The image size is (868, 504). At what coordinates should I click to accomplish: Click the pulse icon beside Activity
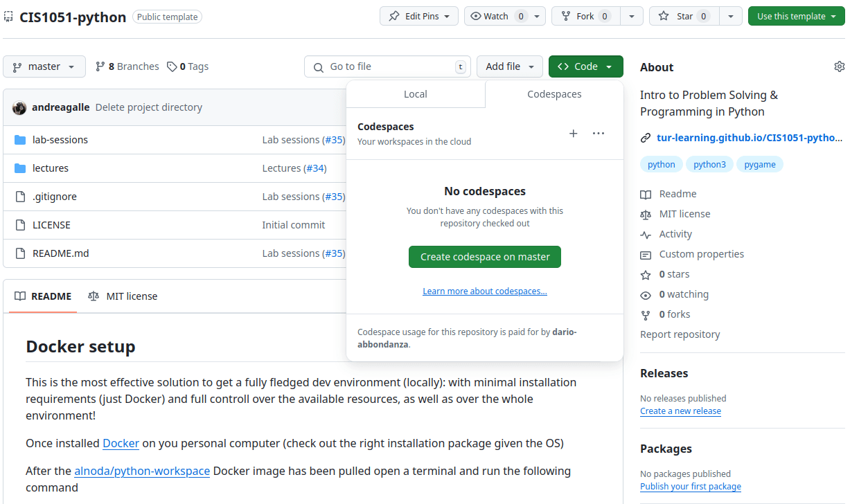[646, 235]
